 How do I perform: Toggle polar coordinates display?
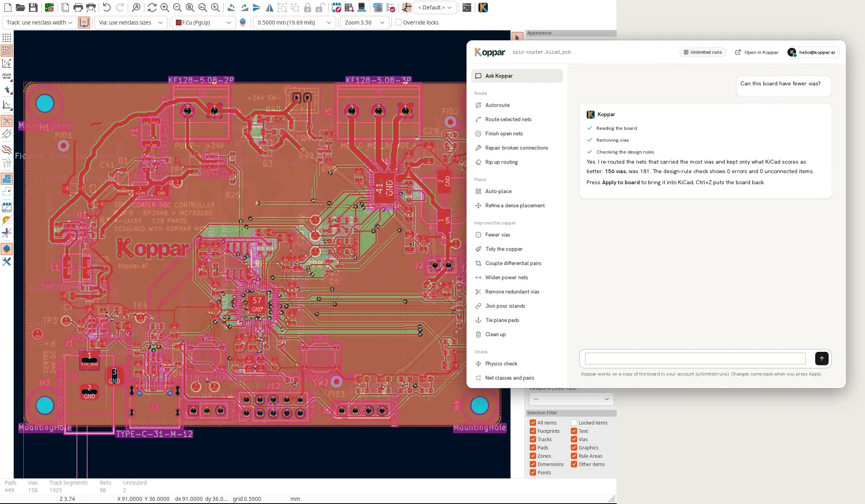click(x=7, y=63)
